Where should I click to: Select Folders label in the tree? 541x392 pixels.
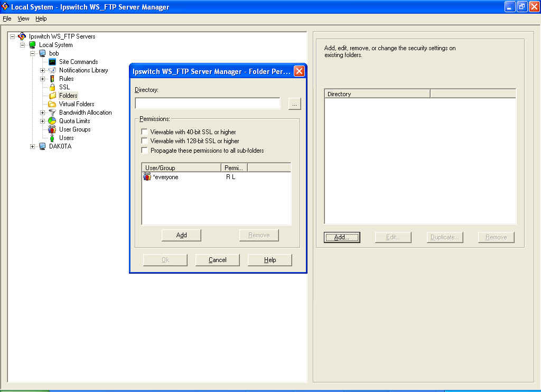68,96
